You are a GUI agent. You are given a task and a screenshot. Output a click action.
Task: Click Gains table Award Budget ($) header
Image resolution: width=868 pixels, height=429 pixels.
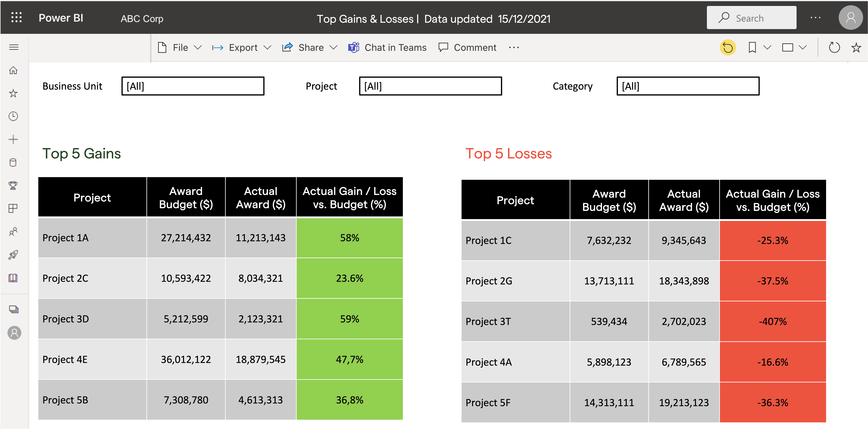(x=186, y=198)
